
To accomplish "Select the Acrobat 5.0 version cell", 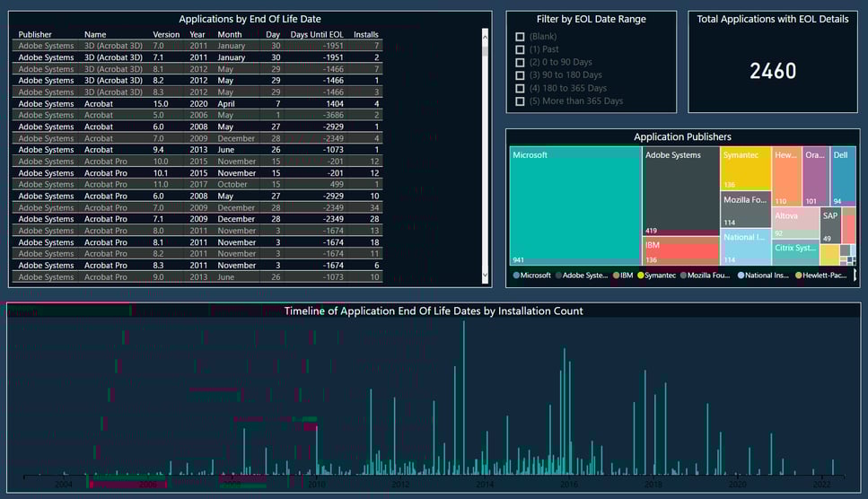I will click(158, 115).
